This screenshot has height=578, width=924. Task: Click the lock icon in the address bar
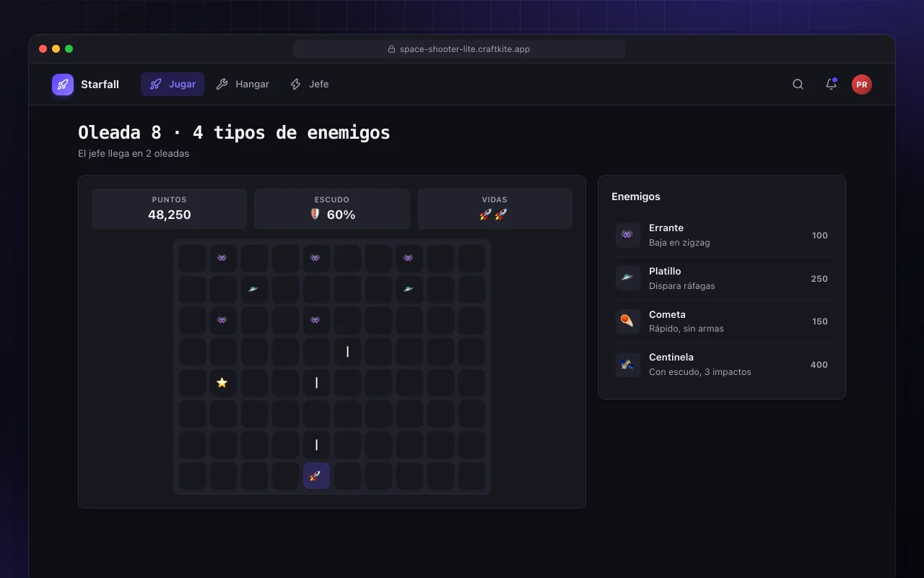click(391, 49)
